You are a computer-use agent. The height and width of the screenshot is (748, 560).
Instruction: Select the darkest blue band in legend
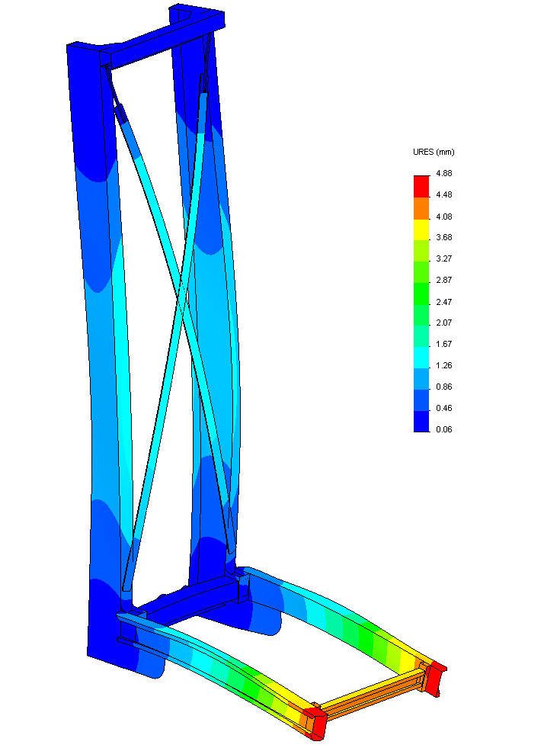point(421,422)
